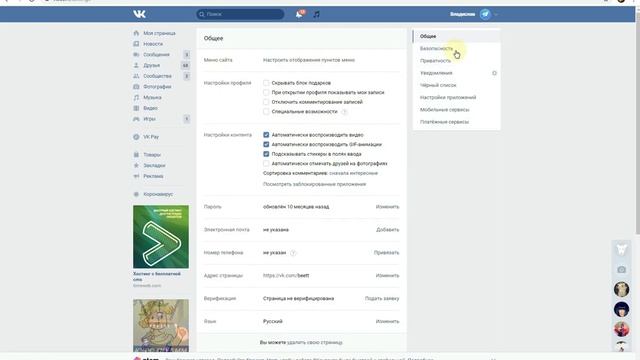The height and width of the screenshot is (360, 640).
Task: Switch to the Безопасность settings tab
Action: coord(456,49)
